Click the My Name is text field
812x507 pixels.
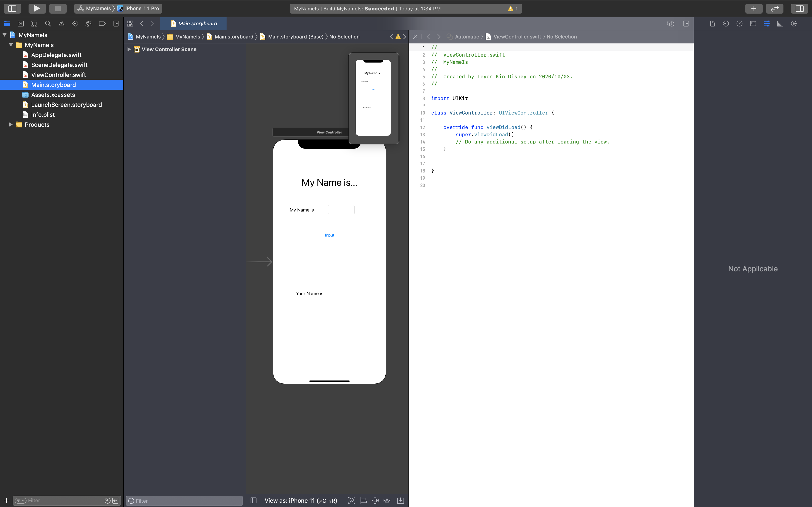(x=341, y=210)
